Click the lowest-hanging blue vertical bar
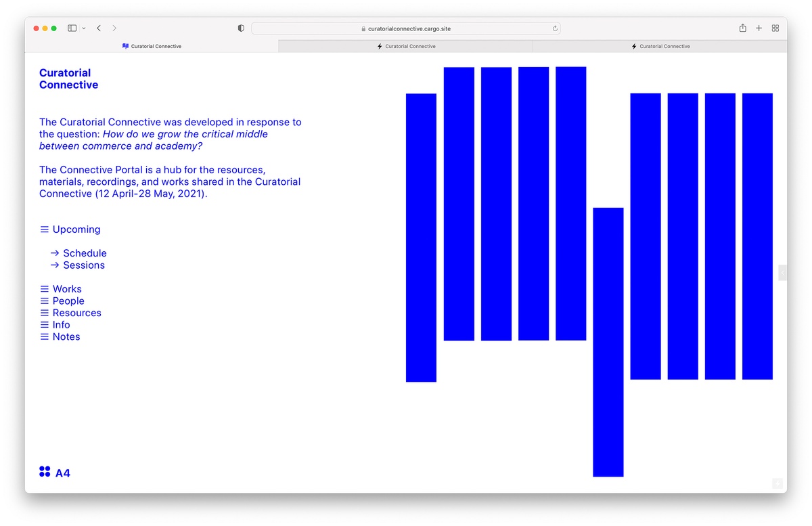 pyautogui.click(x=608, y=342)
